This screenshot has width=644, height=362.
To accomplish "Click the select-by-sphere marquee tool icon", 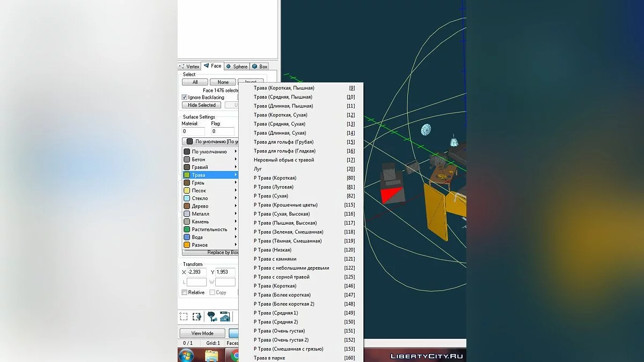I will [x=197, y=316].
